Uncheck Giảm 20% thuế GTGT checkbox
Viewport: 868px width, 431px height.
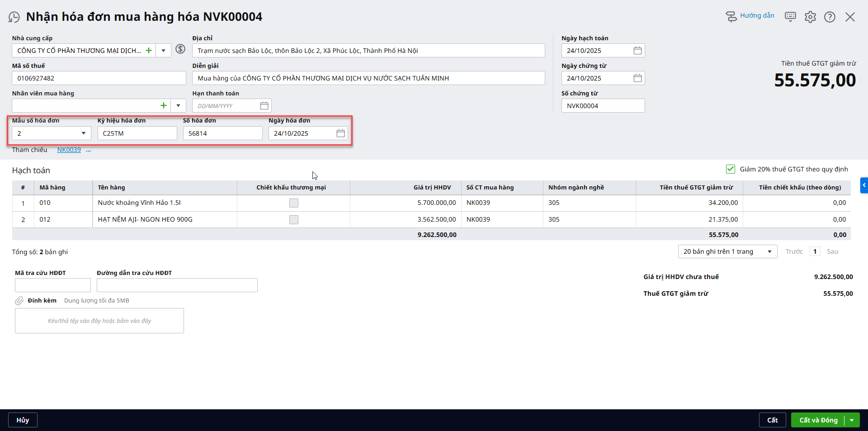point(730,169)
